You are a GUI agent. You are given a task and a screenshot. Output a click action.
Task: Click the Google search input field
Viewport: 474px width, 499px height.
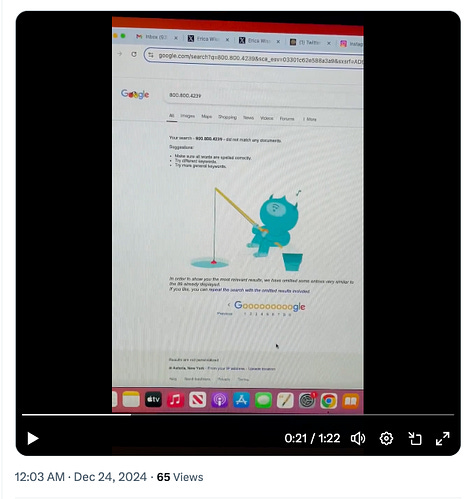click(x=263, y=97)
